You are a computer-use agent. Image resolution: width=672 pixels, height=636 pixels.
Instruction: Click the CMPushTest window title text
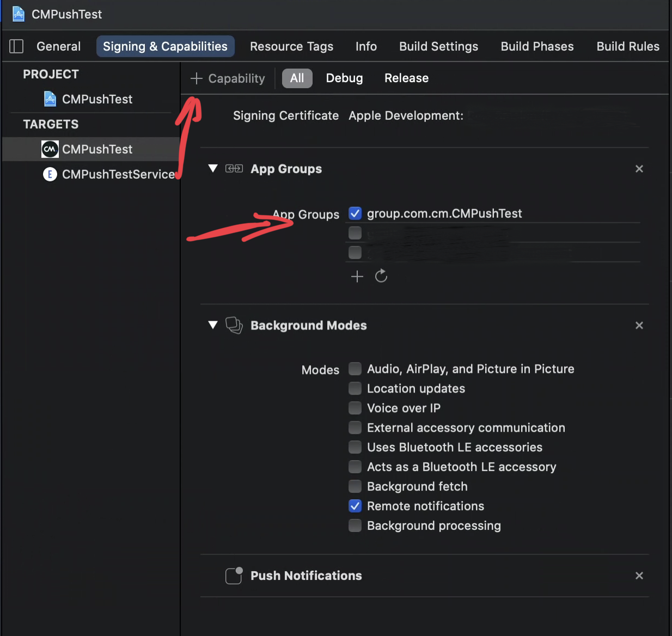point(67,14)
